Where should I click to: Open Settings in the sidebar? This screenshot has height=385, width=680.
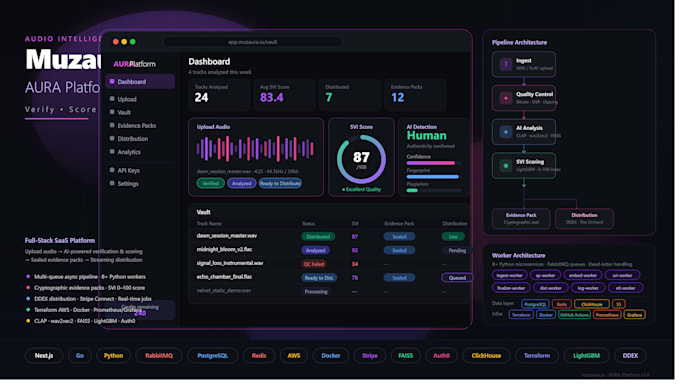pyautogui.click(x=128, y=184)
